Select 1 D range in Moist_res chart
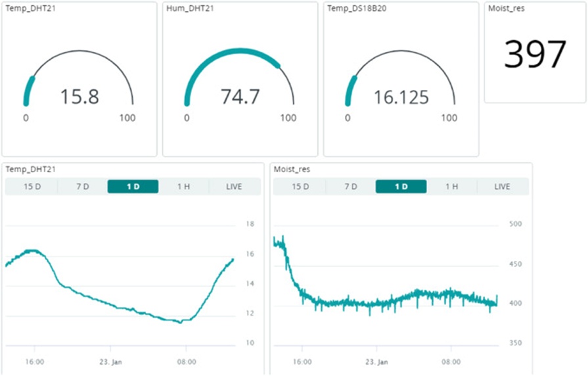Image resolution: width=588 pixels, height=376 pixels. [x=401, y=187]
